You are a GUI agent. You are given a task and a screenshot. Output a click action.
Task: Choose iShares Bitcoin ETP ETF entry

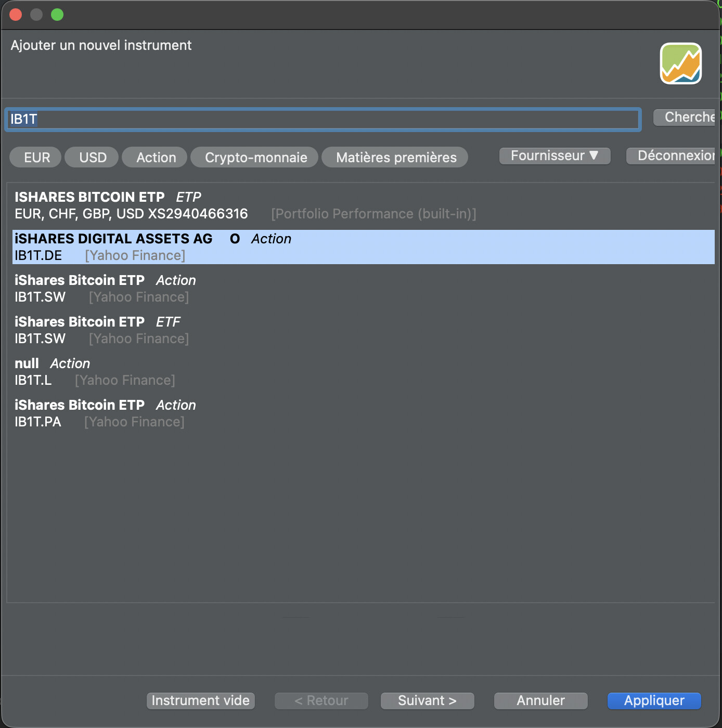104,330
